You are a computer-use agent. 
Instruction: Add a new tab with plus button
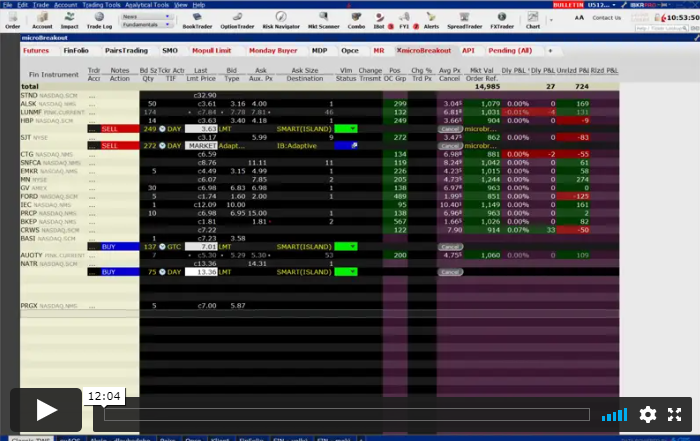[x=550, y=50]
